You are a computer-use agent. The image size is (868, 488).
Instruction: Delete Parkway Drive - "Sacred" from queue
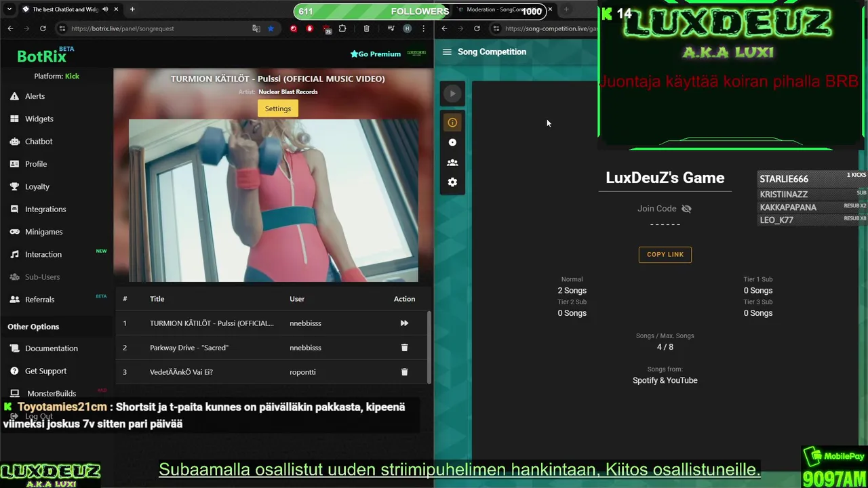(404, 348)
